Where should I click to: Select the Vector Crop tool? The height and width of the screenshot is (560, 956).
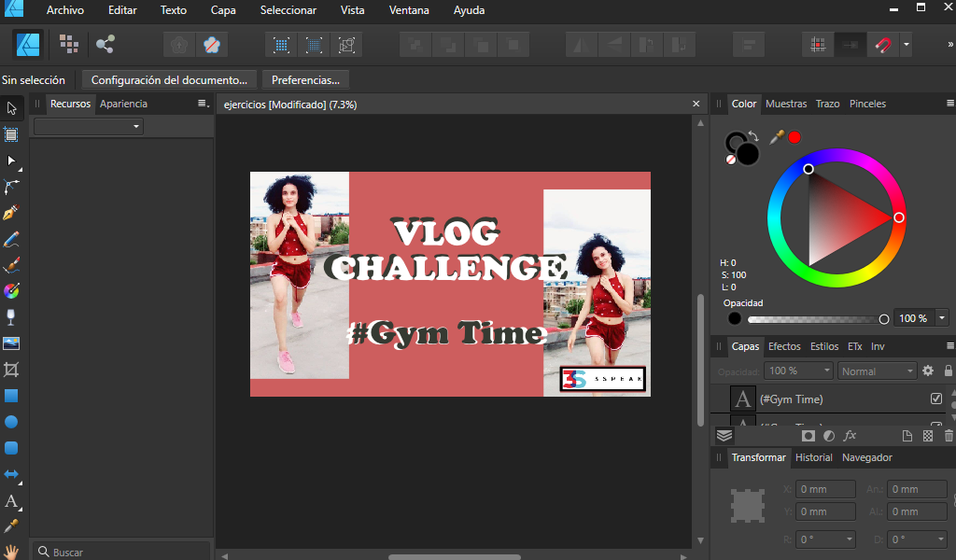(x=11, y=370)
